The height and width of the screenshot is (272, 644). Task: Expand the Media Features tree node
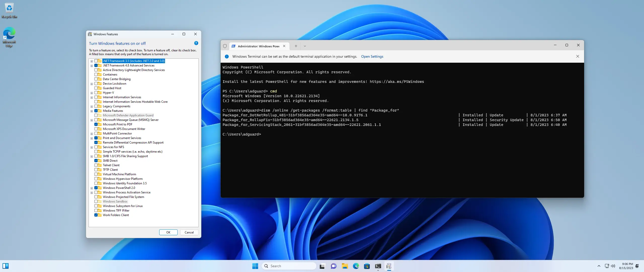coord(92,111)
